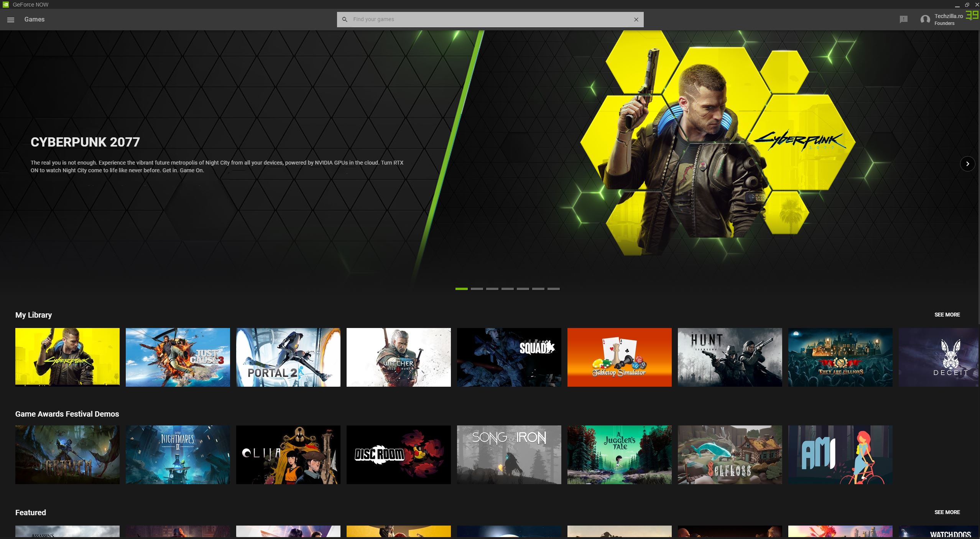This screenshot has height=539, width=980.
Task: Open the Tabletop Simulator tile
Action: click(619, 357)
